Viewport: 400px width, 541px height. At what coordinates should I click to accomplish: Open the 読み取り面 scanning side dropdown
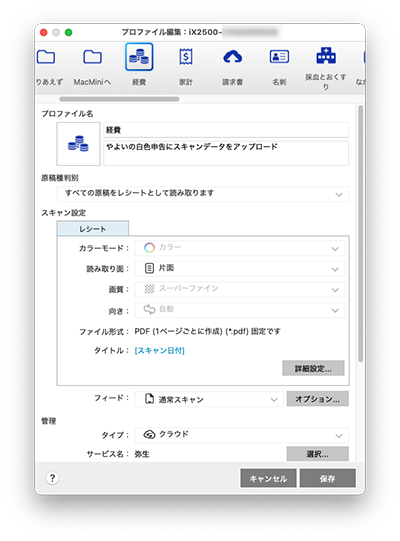(x=240, y=269)
